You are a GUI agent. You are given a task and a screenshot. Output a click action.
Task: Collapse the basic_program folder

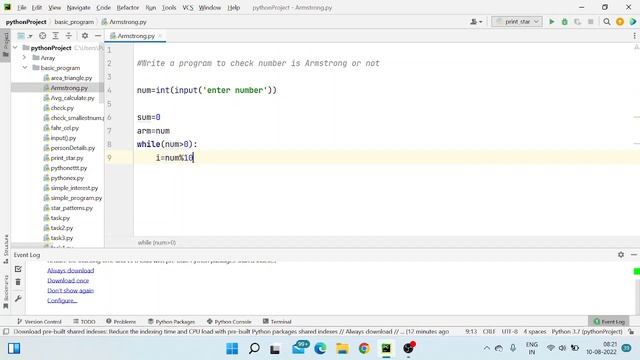pos(25,68)
